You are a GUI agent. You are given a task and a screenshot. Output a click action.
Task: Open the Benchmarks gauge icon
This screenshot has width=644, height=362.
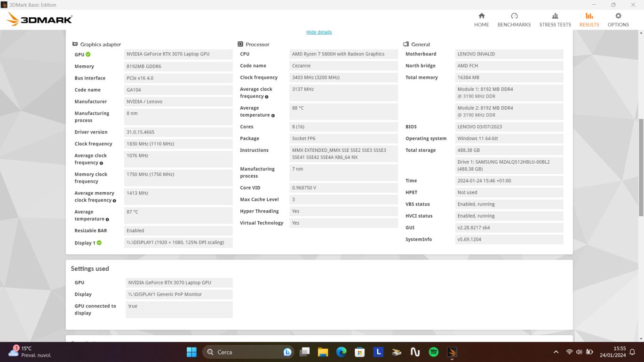coord(514,16)
